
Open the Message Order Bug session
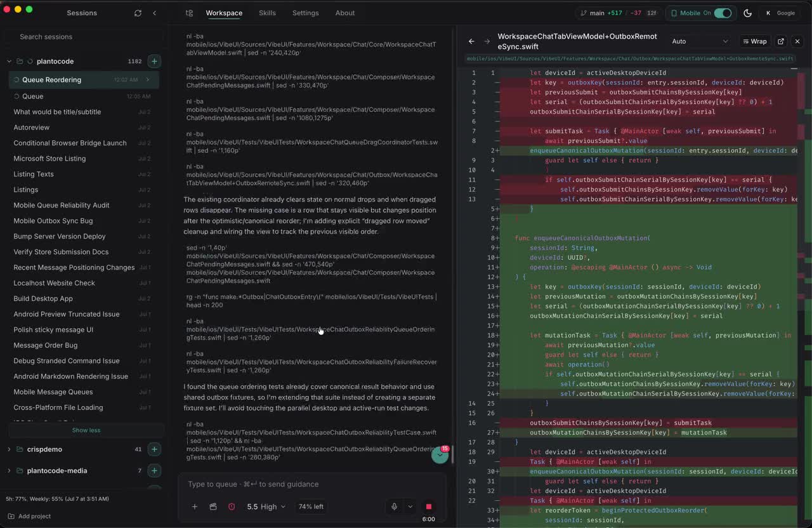pyautogui.click(x=83, y=345)
